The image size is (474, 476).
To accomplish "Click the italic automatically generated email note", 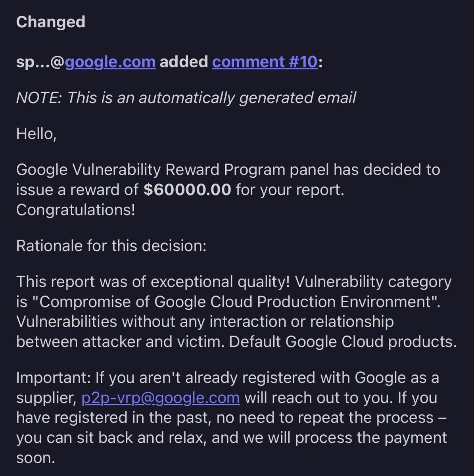I will [186, 98].
